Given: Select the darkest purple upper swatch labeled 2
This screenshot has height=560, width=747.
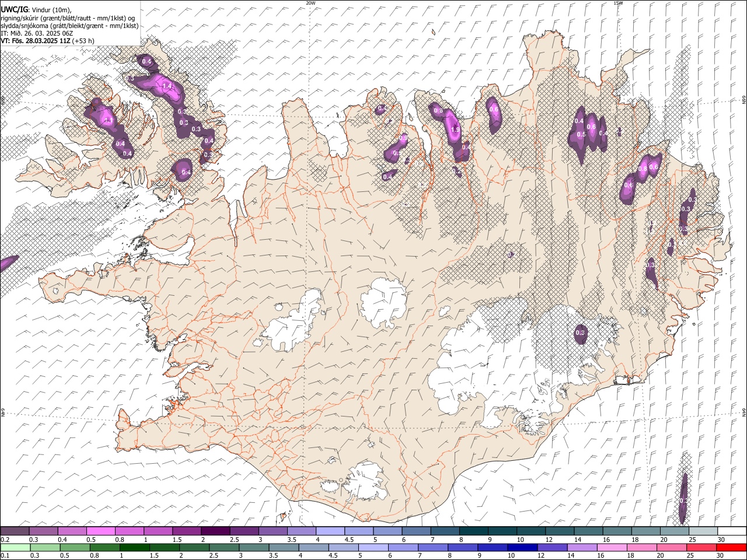Looking at the screenshot, I should pyautogui.click(x=215, y=531).
